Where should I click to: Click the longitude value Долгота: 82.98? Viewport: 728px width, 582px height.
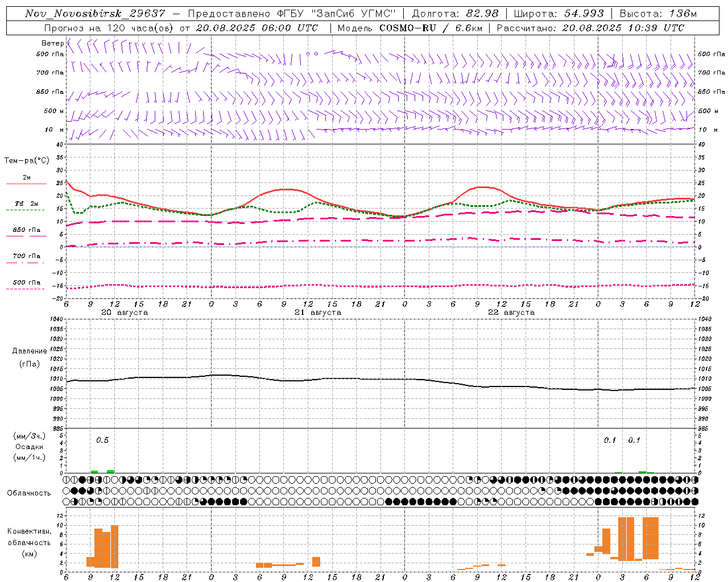455,14
